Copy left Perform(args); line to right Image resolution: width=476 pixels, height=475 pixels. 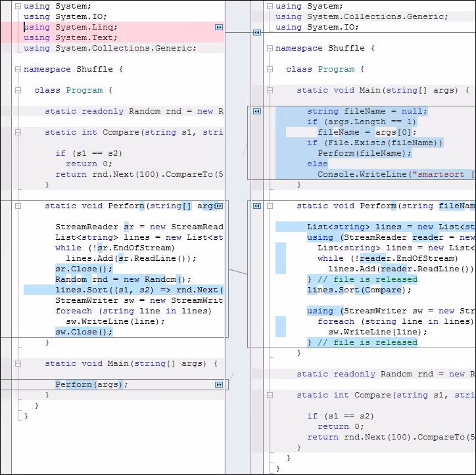[219, 384]
